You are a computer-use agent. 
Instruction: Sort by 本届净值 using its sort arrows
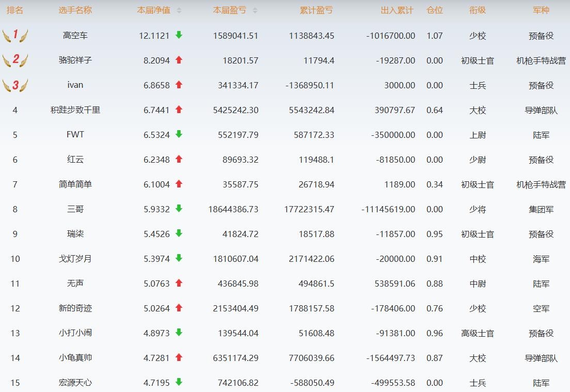click(179, 10)
